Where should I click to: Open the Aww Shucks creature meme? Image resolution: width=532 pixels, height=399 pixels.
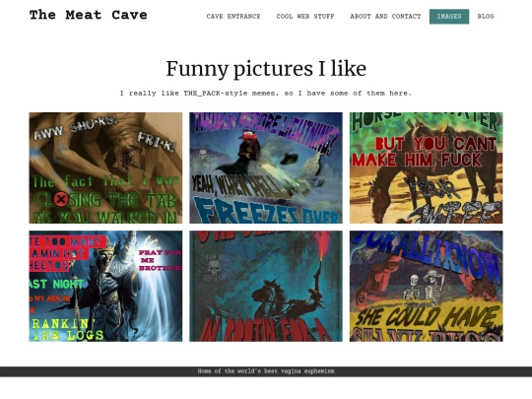(x=105, y=167)
